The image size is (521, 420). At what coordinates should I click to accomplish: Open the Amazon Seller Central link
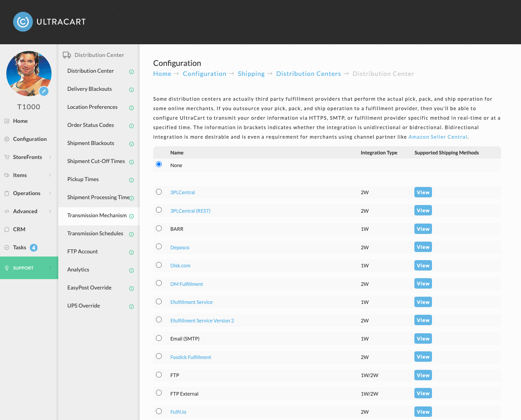437,137
